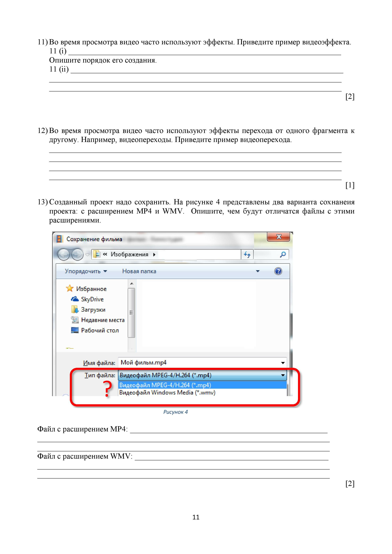
Task: Click the SkyDrive cloud icon
Action: 75,299
